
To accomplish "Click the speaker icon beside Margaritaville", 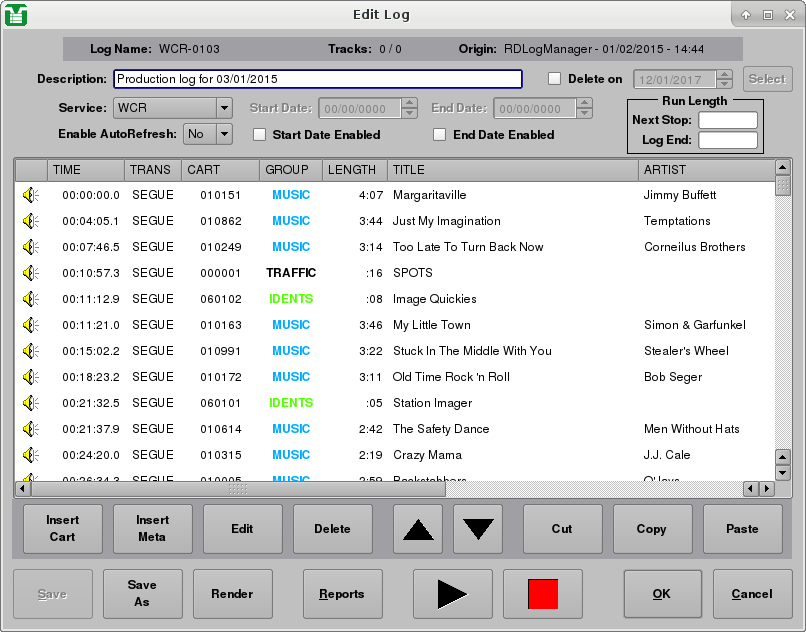I will pos(30,194).
